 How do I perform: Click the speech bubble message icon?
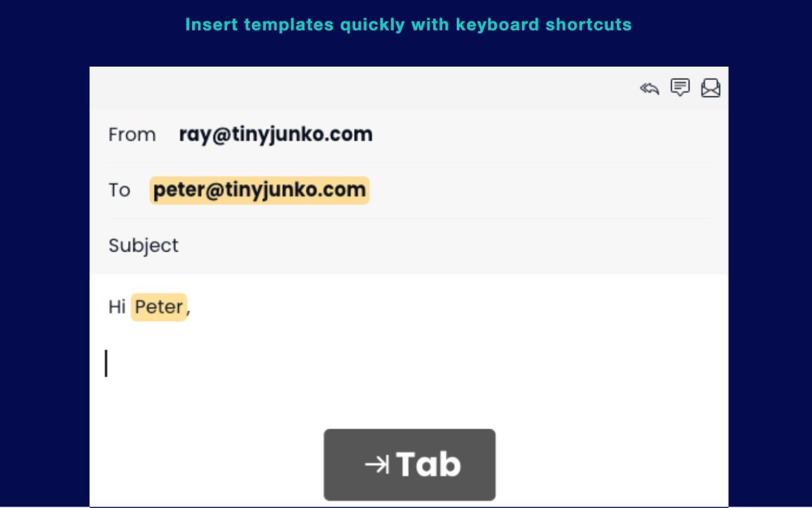click(680, 88)
